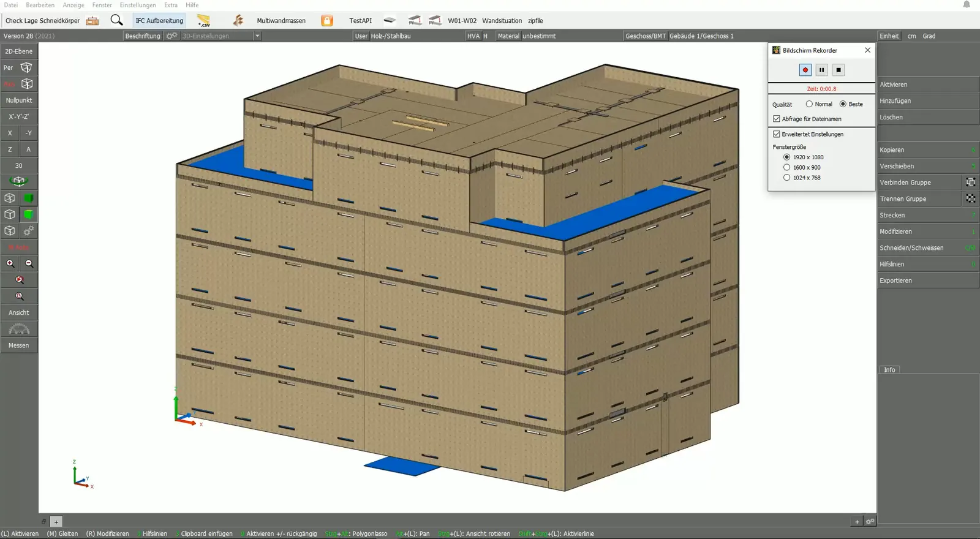Open the 3D-Einstellungen dropdown
The width and height of the screenshot is (980, 539).
(x=257, y=36)
